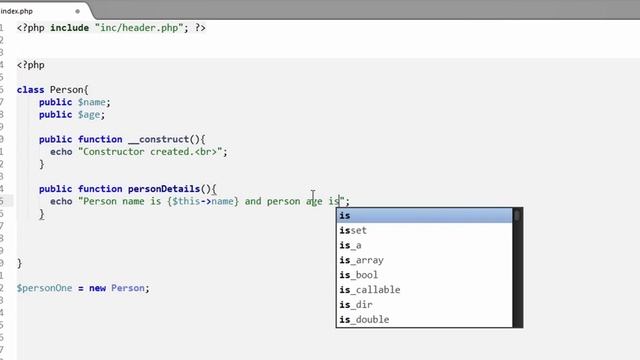Click the $name property declaration
The height and width of the screenshot is (360, 640).
[x=91, y=102]
